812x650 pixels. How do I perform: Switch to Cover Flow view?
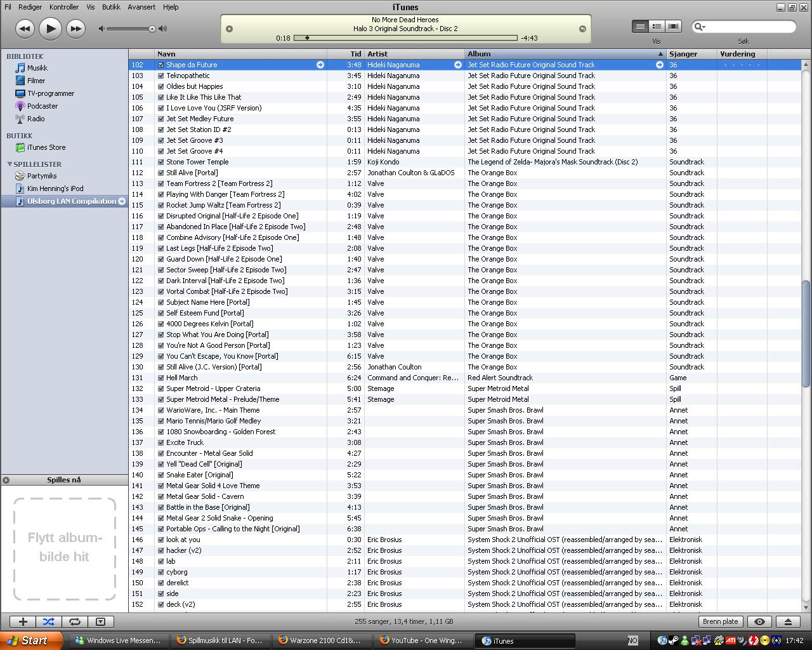point(674,27)
